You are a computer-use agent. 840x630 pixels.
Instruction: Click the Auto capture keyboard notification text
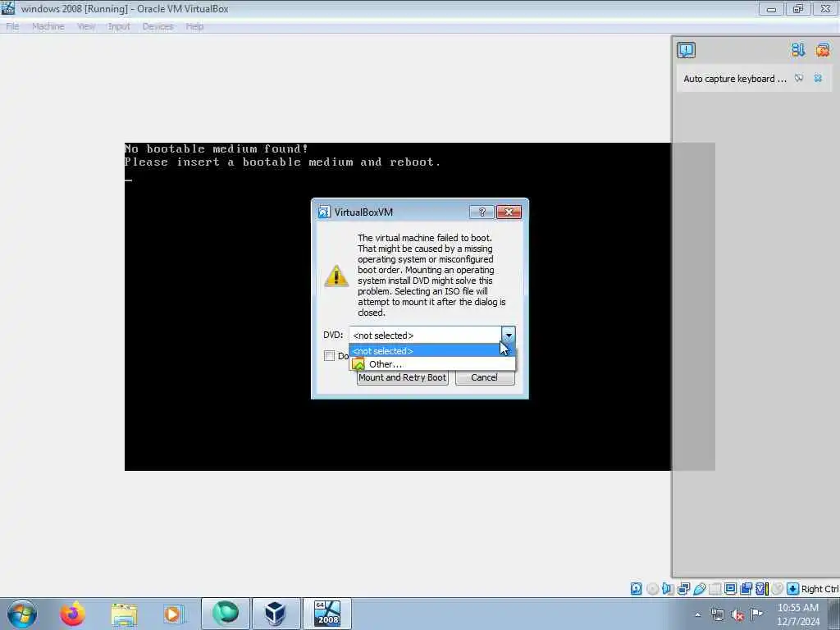pos(734,79)
